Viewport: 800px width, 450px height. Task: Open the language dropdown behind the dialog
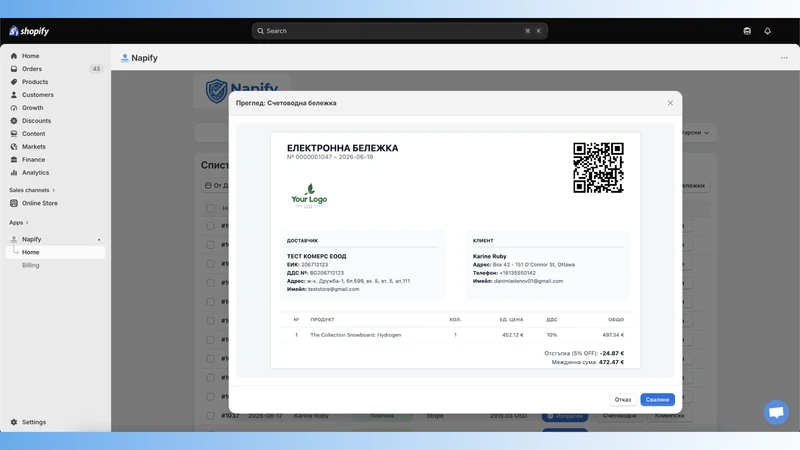[699, 133]
